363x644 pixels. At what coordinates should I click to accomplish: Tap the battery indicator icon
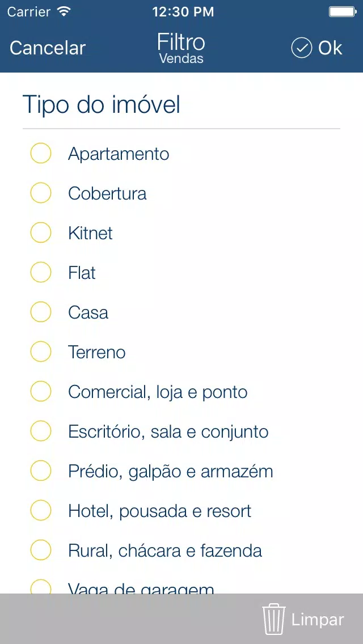pos(341,11)
